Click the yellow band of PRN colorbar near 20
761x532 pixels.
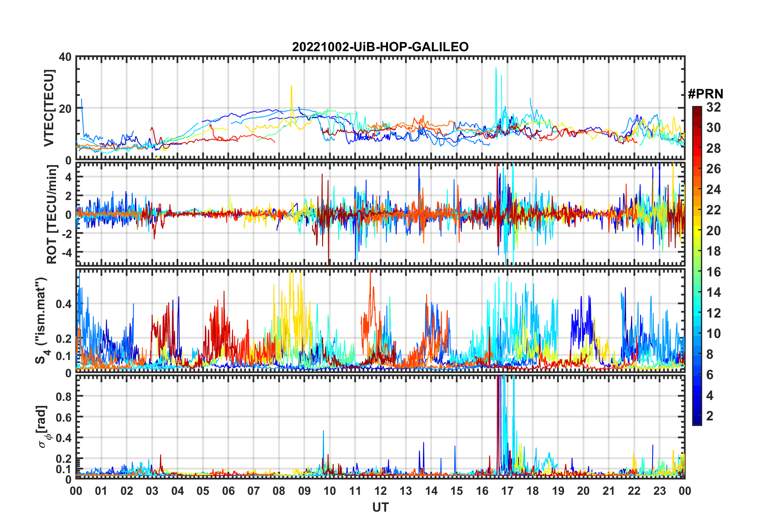(x=697, y=230)
